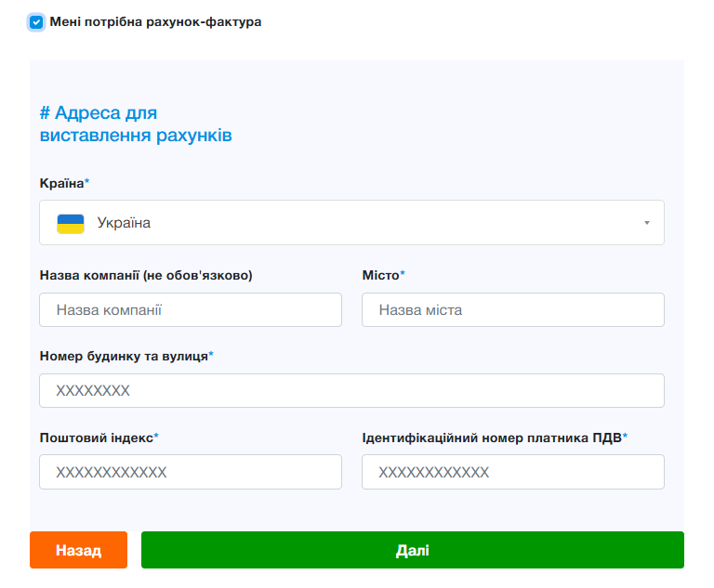
Task: Click the country dropdown arrow
Action: click(x=647, y=223)
